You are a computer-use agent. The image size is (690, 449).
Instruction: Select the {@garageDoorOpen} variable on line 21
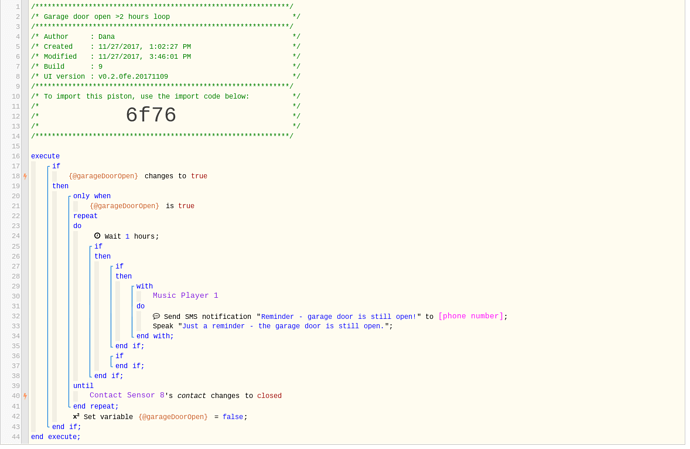[x=125, y=206]
